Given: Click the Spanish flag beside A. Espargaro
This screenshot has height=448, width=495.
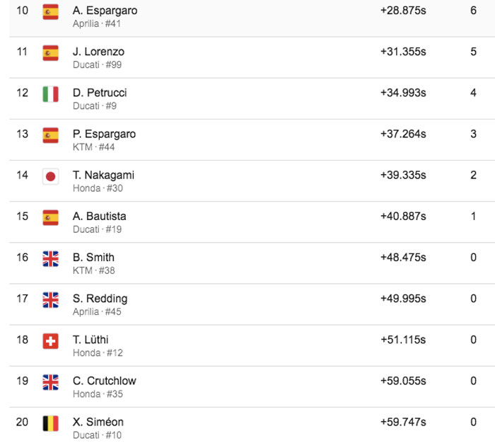Looking at the screenshot, I should [x=50, y=12].
